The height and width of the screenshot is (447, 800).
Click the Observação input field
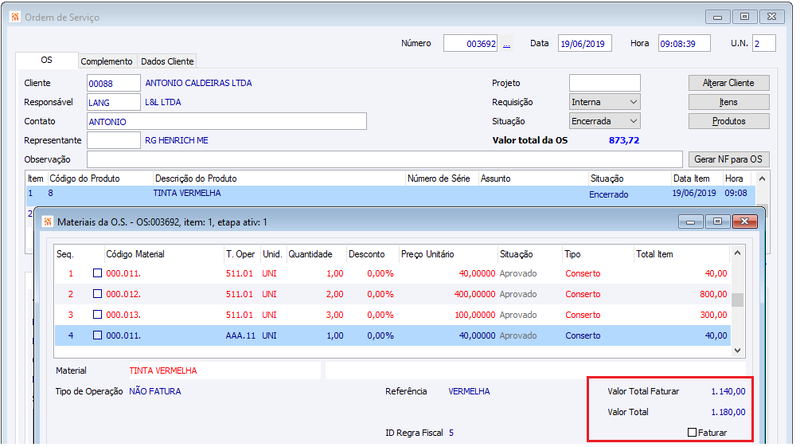384,159
